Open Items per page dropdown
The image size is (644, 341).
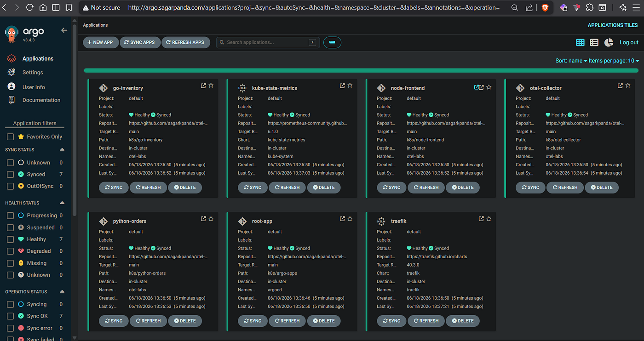[x=614, y=61]
